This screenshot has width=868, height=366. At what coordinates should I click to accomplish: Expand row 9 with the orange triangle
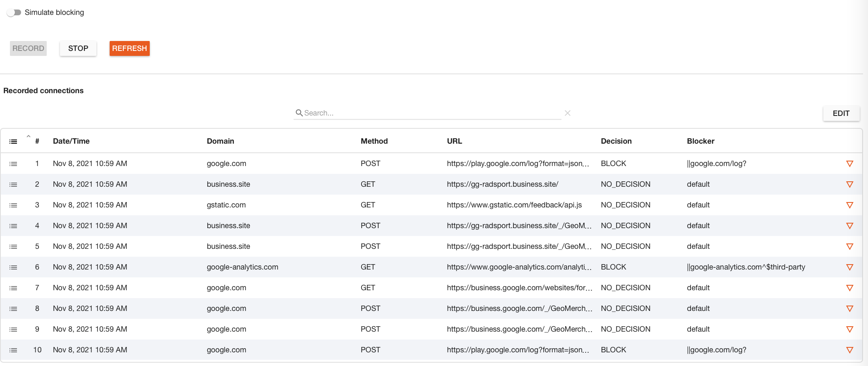[x=850, y=330]
